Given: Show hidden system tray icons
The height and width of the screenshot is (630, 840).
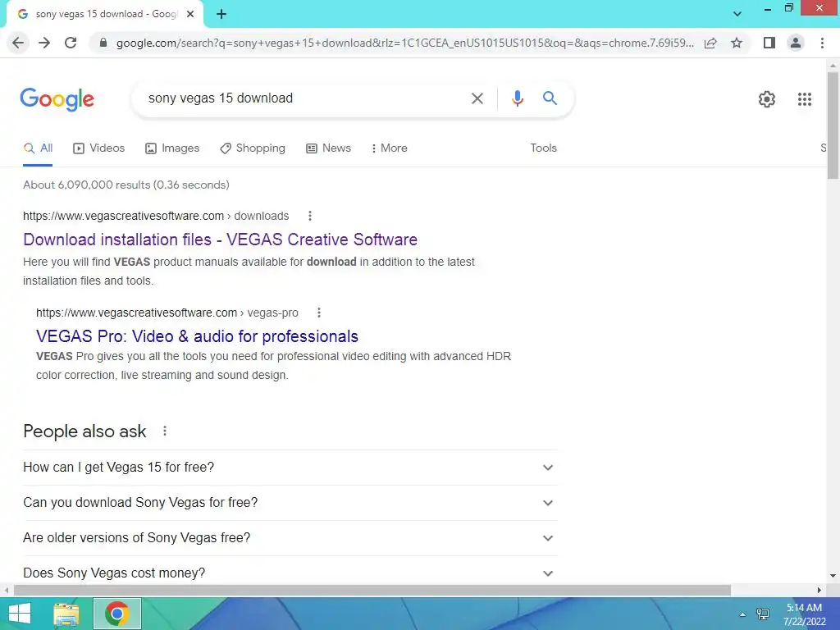Looking at the screenshot, I should [x=742, y=614].
